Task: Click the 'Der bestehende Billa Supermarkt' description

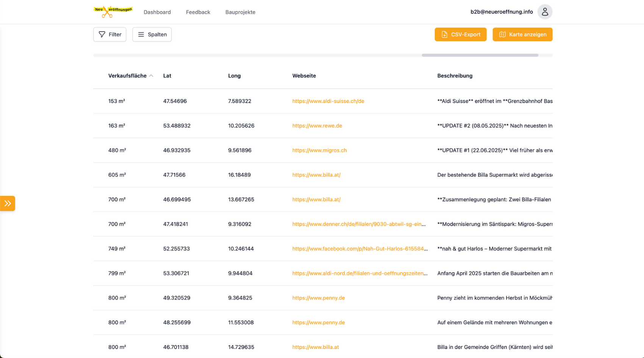Action: 495,175
